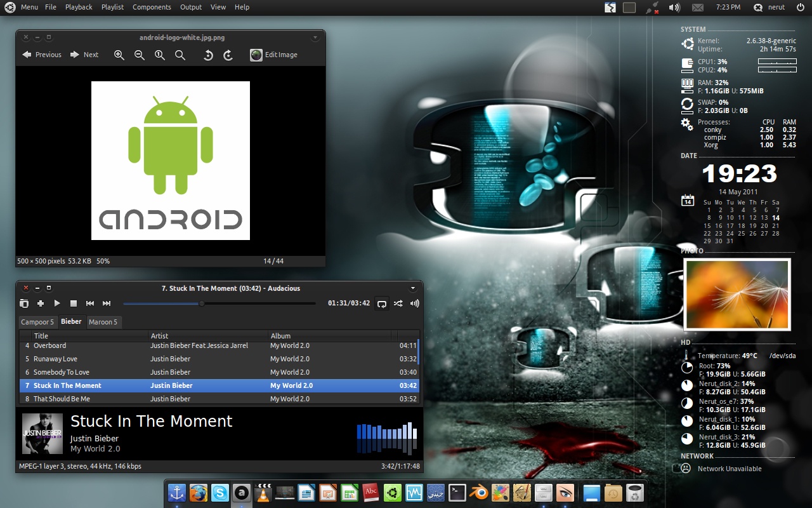812x508 pixels.
Task: Switch to Bieber playlist tab
Action: 71,321
